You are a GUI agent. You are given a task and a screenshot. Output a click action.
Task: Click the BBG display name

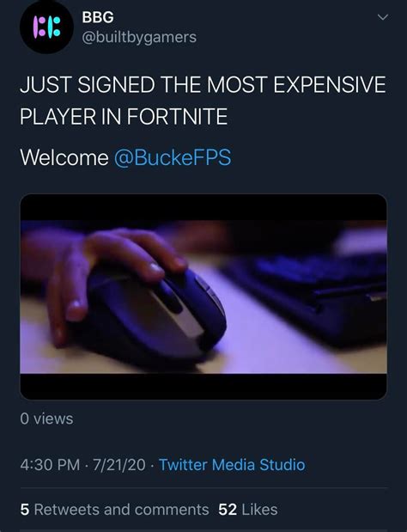coord(98,17)
